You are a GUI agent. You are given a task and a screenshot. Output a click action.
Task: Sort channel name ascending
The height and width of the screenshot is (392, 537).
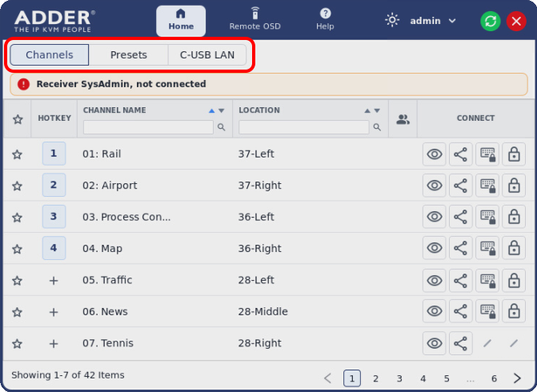pos(211,110)
